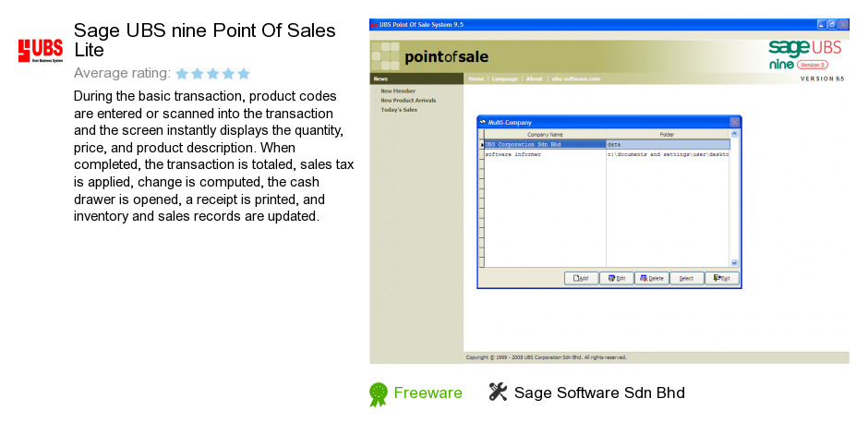Viewport: 868px width, 435px height.
Task: Click the Freeware license label
Action: [428, 393]
